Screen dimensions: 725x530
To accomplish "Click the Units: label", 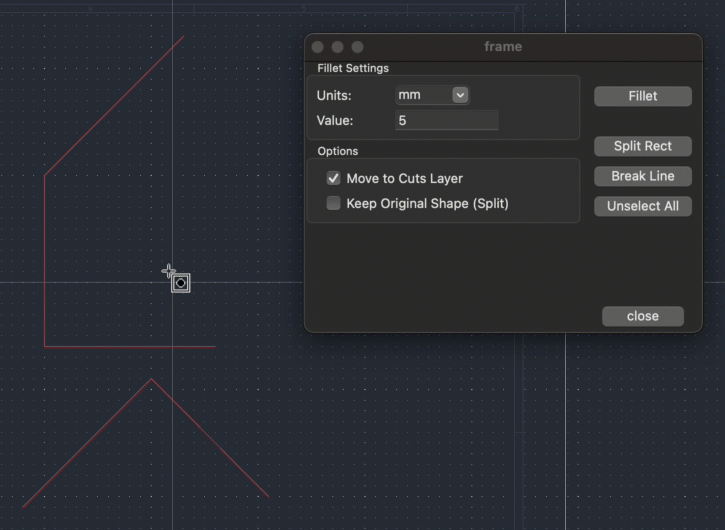I will click(x=334, y=96).
